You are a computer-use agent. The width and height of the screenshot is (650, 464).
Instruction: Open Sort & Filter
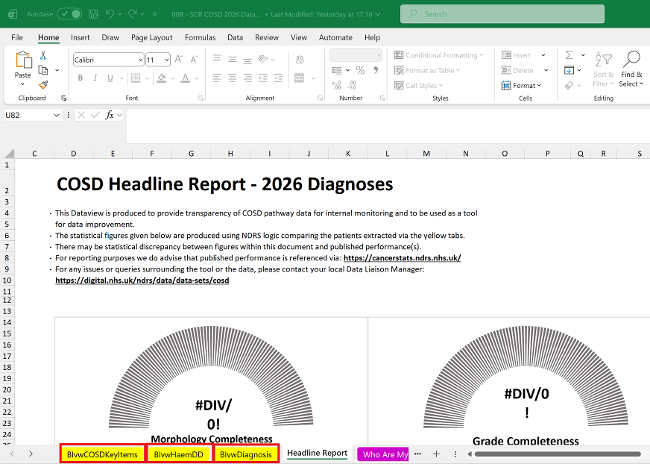(x=603, y=68)
